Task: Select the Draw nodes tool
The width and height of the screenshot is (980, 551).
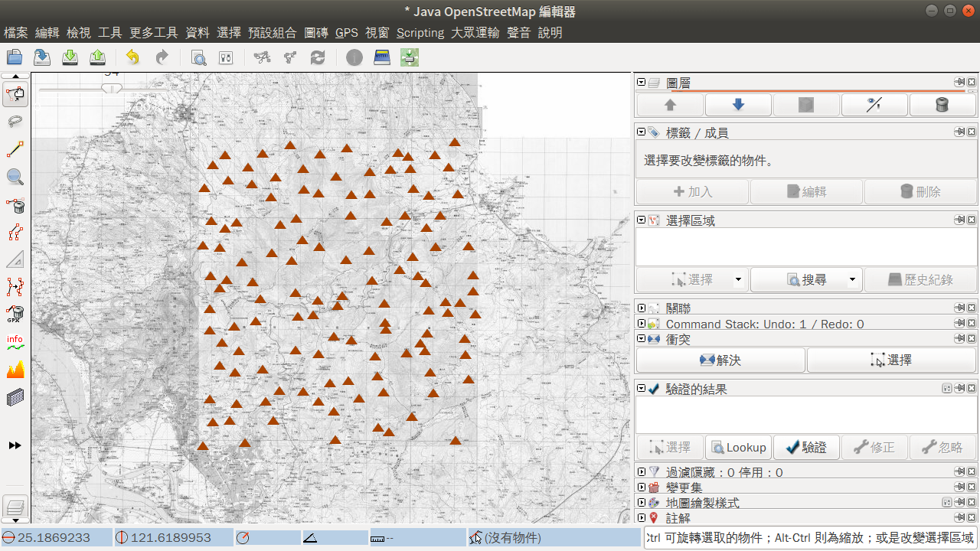Action: tap(15, 150)
